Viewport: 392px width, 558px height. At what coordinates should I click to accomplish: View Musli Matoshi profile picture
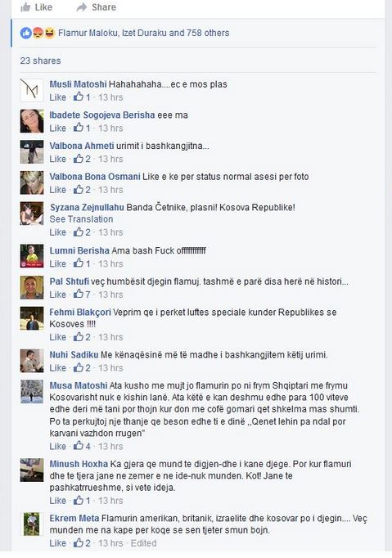point(32,90)
